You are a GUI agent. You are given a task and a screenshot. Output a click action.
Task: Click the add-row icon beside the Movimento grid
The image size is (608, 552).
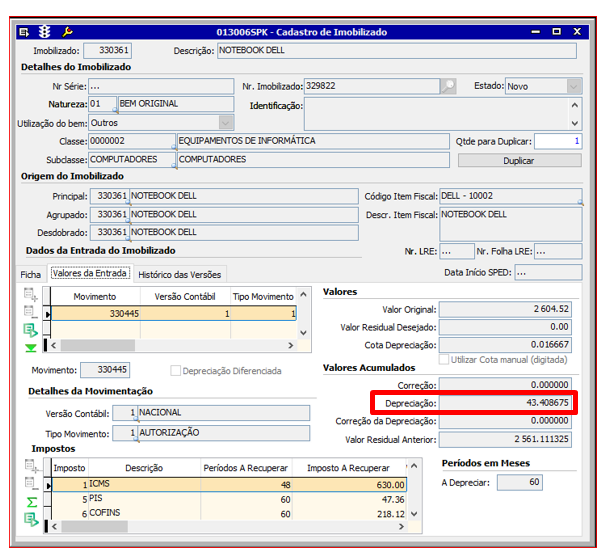click(x=30, y=295)
